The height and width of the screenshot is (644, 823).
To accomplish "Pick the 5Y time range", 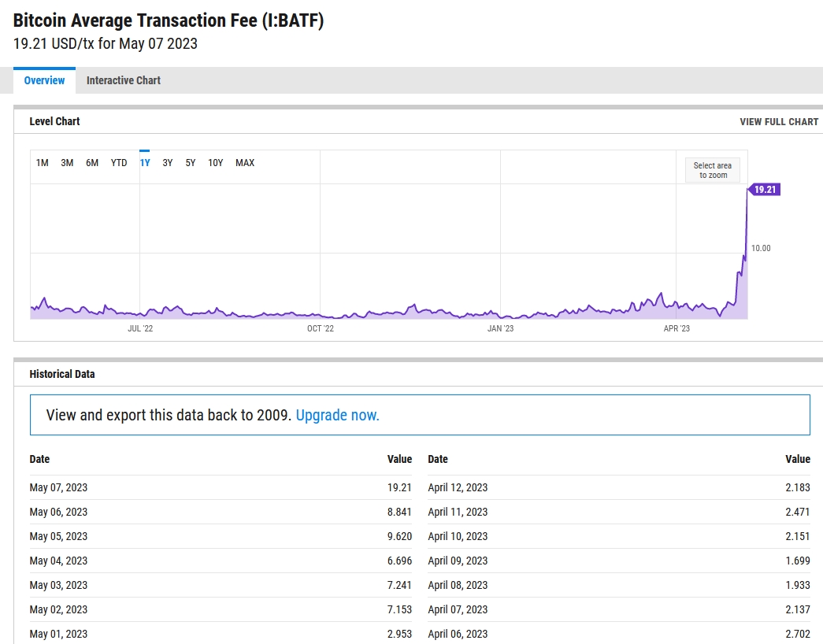I will pos(191,163).
